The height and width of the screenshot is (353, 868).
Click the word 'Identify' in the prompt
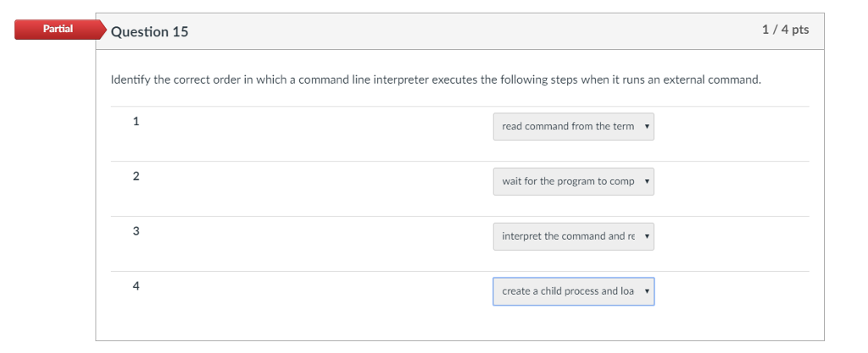[133, 80]
